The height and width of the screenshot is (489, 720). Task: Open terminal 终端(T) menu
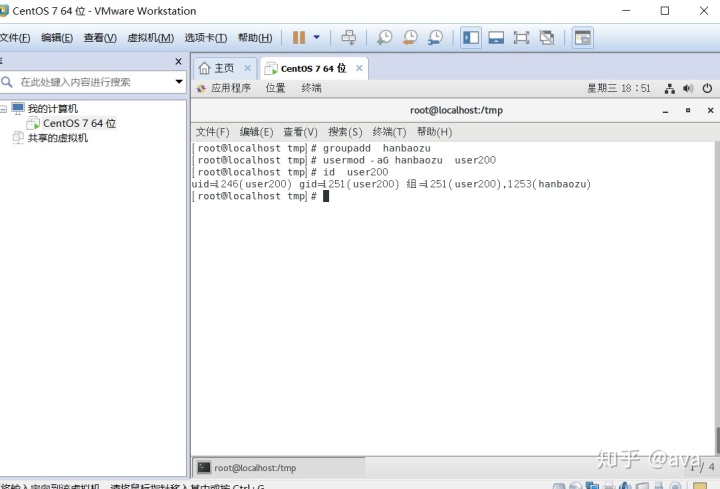(389, 132)
